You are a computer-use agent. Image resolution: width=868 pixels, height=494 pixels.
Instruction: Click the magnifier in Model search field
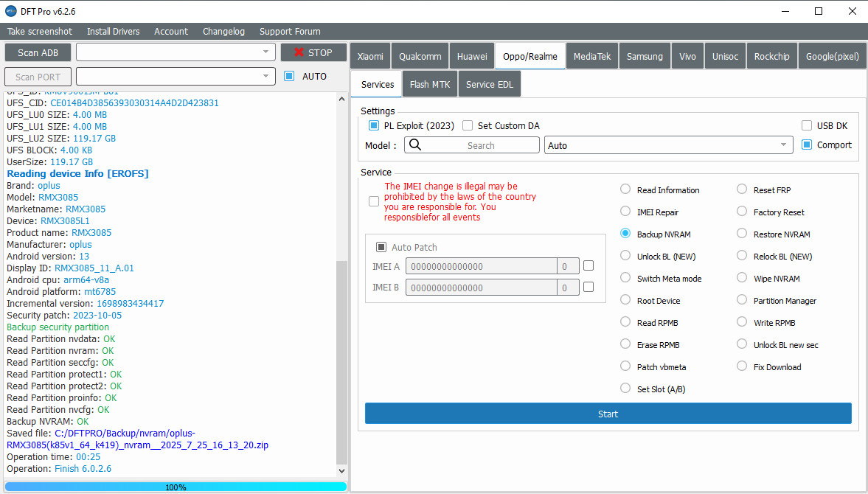tap(414, 145)
